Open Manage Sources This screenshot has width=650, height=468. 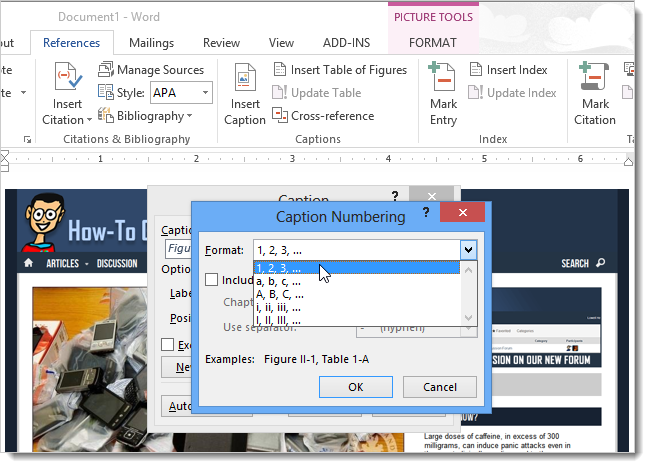click(151, 70)
